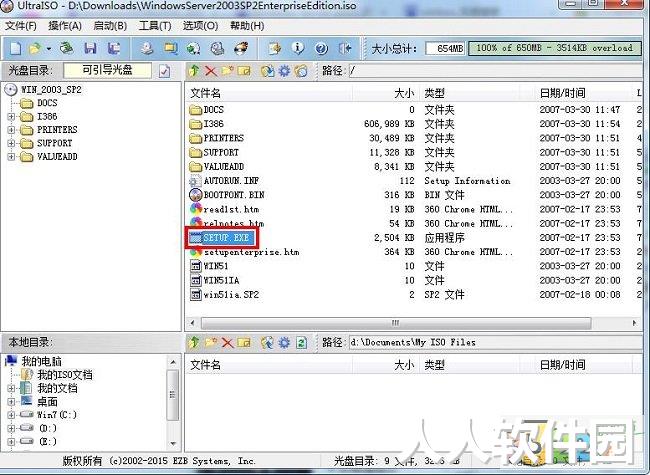The height and width of the screenshot is (475, 650).
Task: Click the Up folder icon in disc pane
Action: pyautogui.click(x=194, y=71)
